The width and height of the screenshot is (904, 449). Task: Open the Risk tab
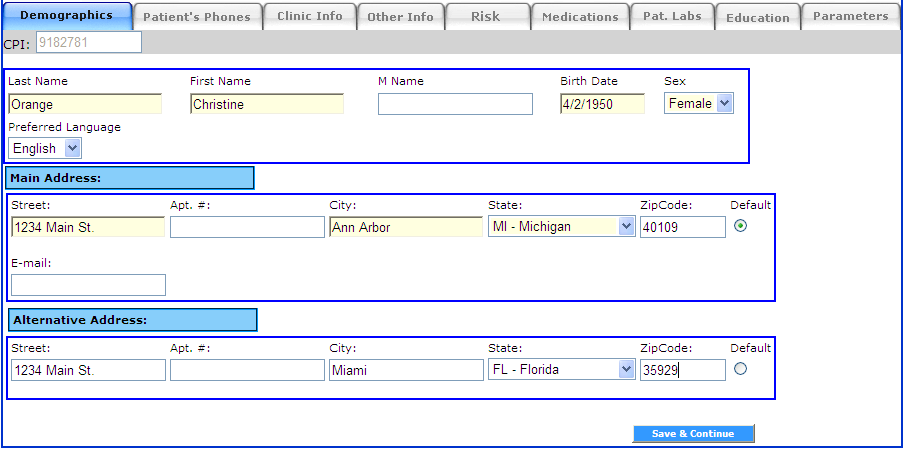coord(485,16)
